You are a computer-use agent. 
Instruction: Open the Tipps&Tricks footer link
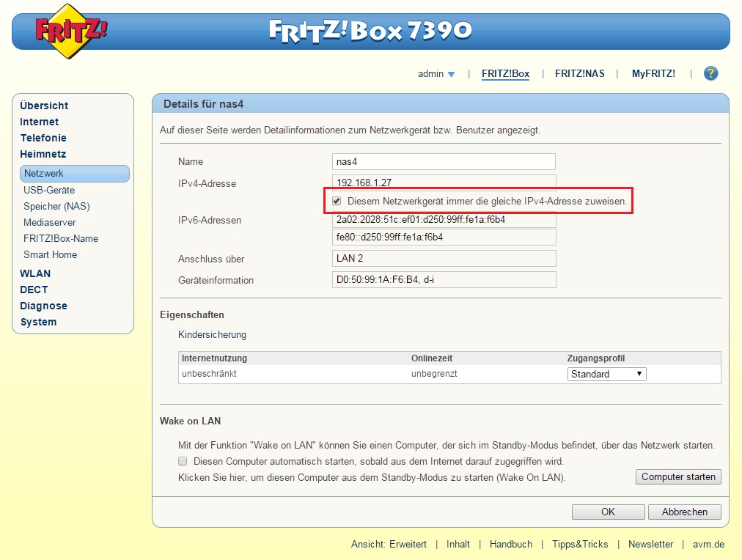click(580, 544)
